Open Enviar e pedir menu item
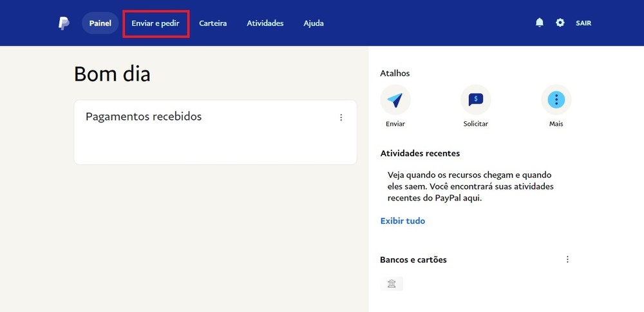 (155, 23)
